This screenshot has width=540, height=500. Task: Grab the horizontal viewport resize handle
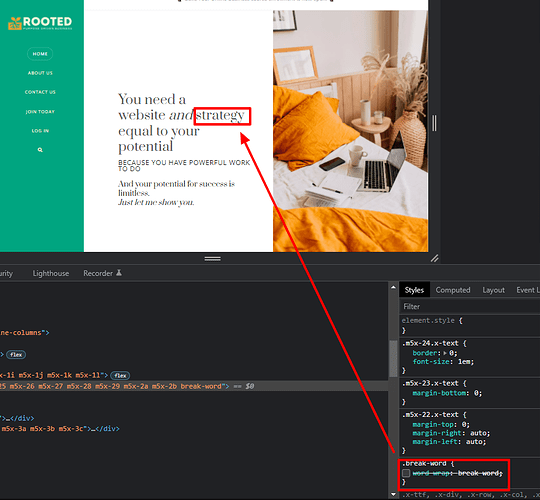coord(212,259)
